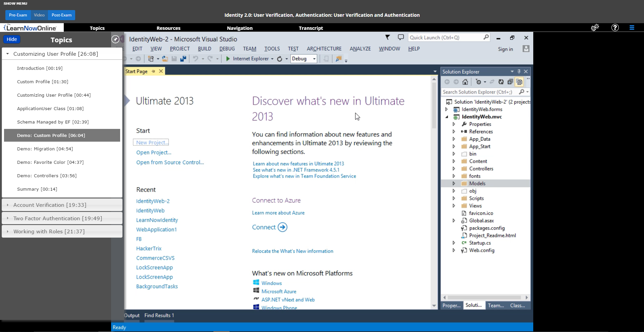The image size is (644, 332).
Task: Open the LearnNowOnline settings gear
Action: point(595,28)
